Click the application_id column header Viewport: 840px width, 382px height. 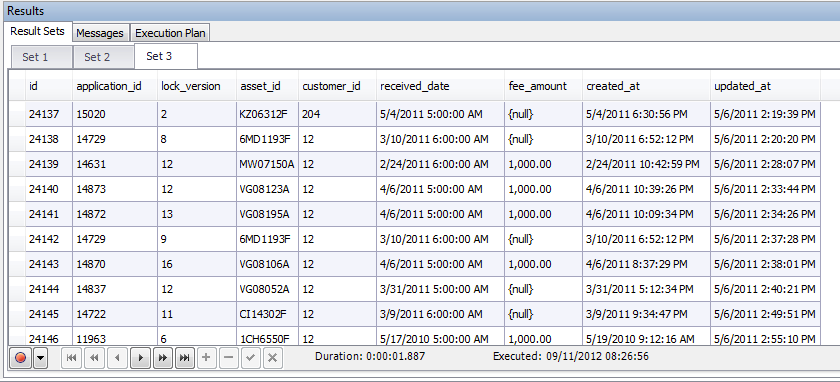coord(115,86)
